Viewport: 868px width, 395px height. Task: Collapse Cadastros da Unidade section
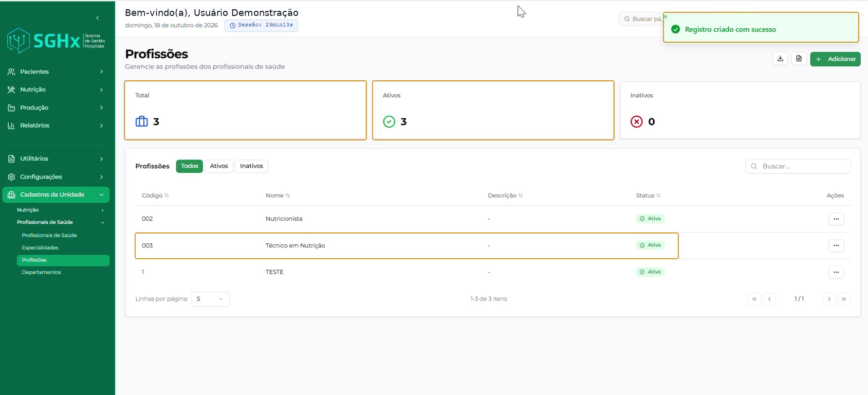(x=56, y=194)
